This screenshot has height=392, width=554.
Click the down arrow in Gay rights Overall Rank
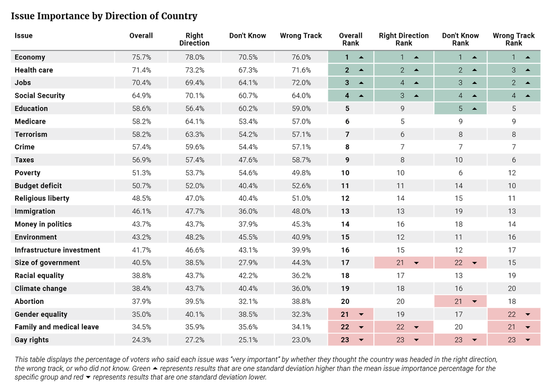point(361,340)
